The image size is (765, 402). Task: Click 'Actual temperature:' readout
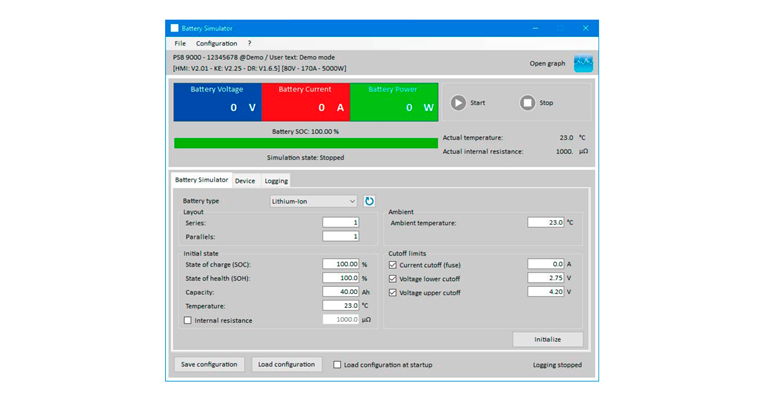coord(472,138)
